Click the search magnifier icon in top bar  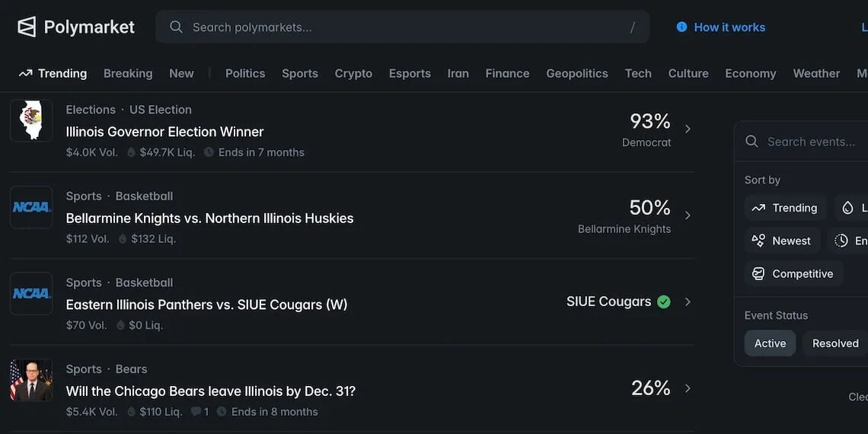click(x=176, y=27)
